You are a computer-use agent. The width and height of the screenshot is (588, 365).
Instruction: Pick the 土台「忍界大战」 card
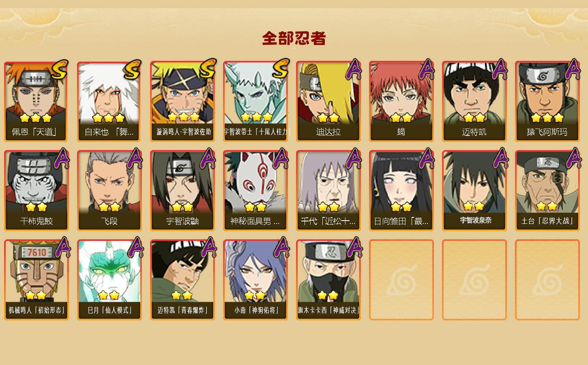click(x=547, y=191)
